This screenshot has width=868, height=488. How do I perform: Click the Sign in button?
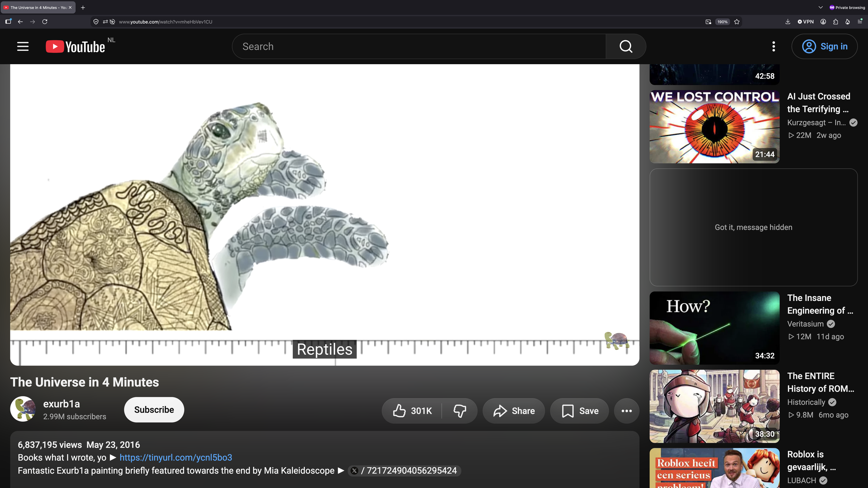(x=824, y=46)
